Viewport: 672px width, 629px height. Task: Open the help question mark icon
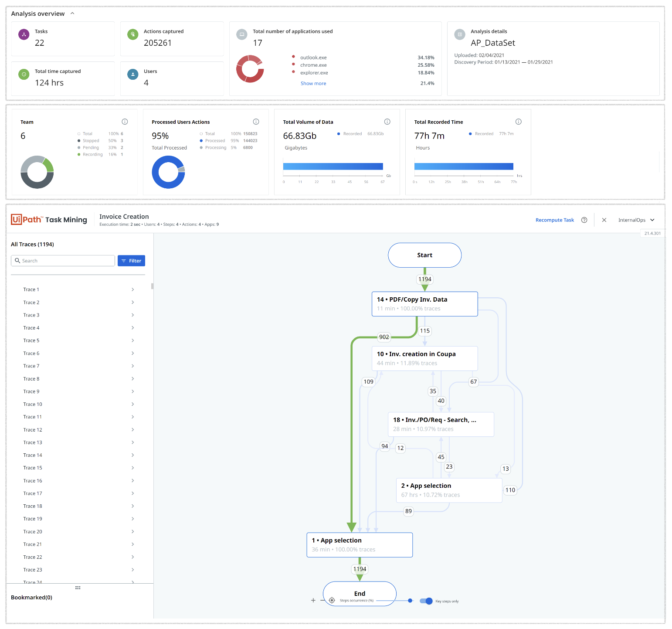(584, 220)
